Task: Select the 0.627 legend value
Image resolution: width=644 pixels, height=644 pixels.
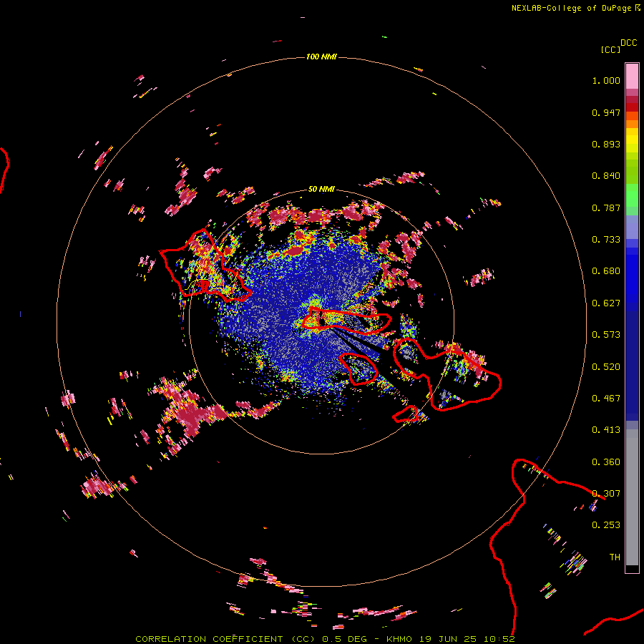Action: click(606, 303)
